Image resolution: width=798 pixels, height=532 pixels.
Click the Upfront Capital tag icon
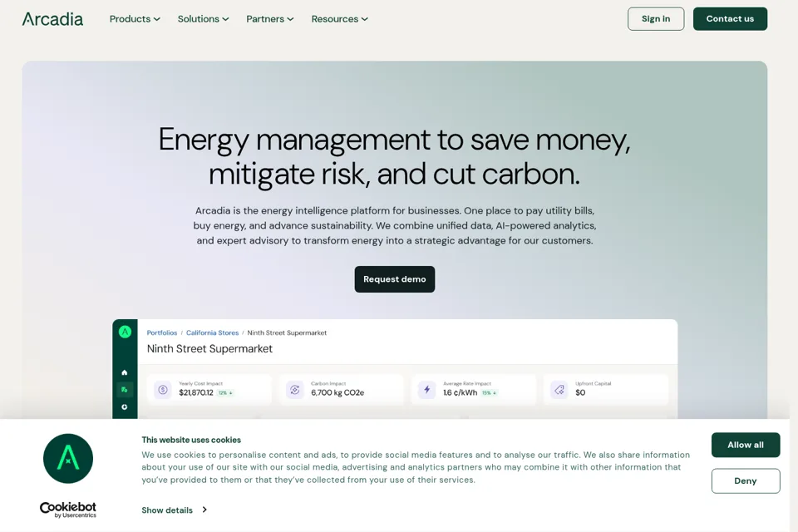coord(559,390)
